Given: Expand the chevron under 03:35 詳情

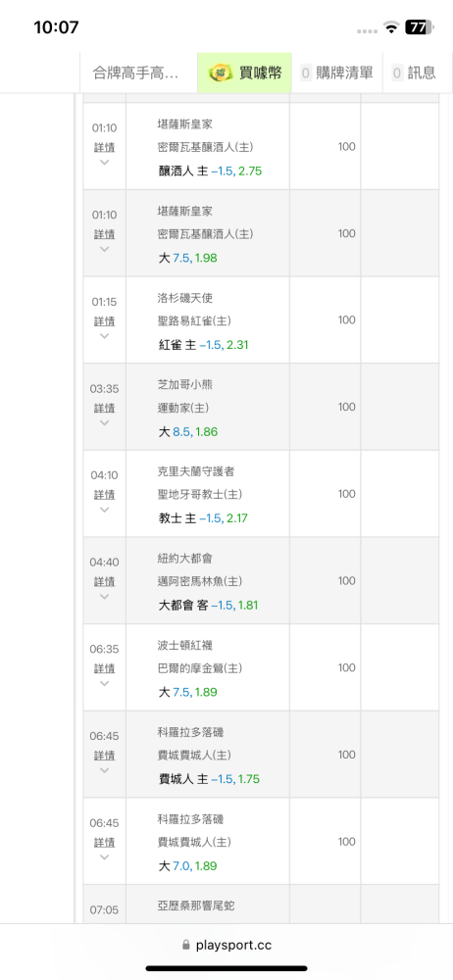Looking at the screenshot, I should coord(105,422).
